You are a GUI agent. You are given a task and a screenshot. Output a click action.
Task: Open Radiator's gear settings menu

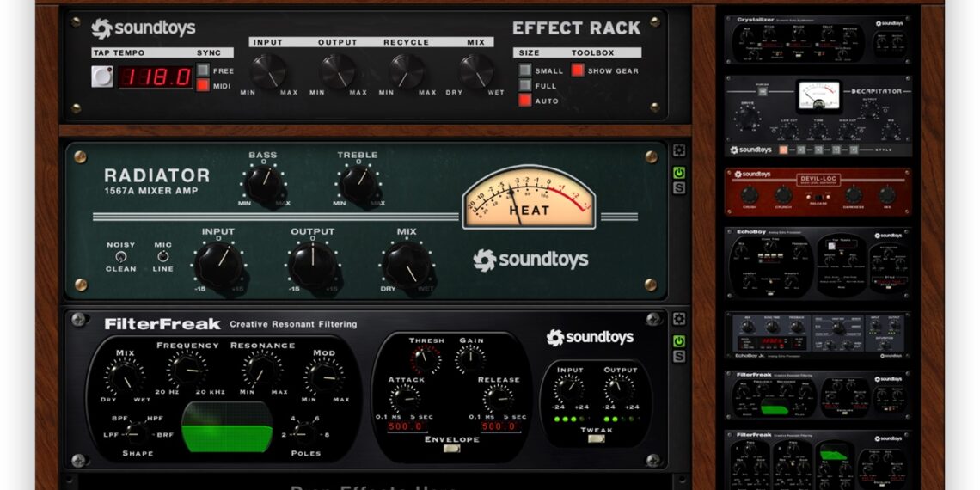click(x=679, y=150)
